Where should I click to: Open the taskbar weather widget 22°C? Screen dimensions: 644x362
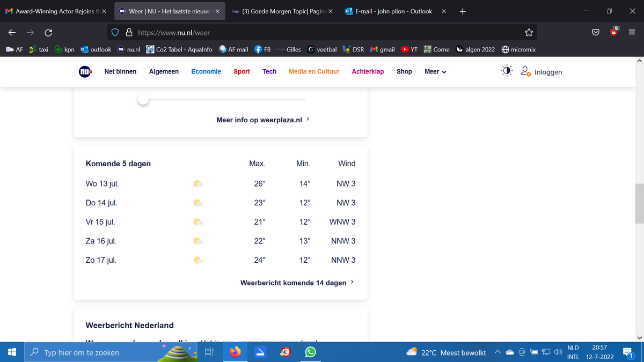(x=446, y=352)
